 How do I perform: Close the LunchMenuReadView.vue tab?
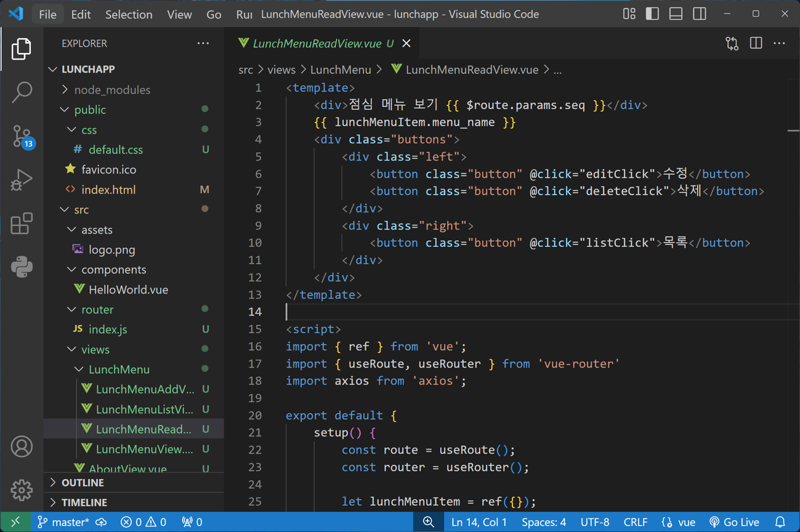click(x=406, y=44)
